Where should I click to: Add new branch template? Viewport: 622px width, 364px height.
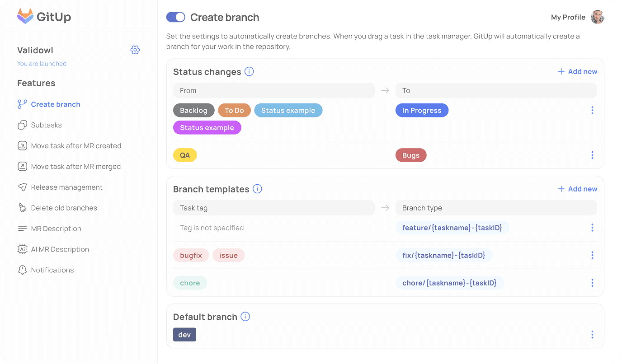click(x=577, y=189)
